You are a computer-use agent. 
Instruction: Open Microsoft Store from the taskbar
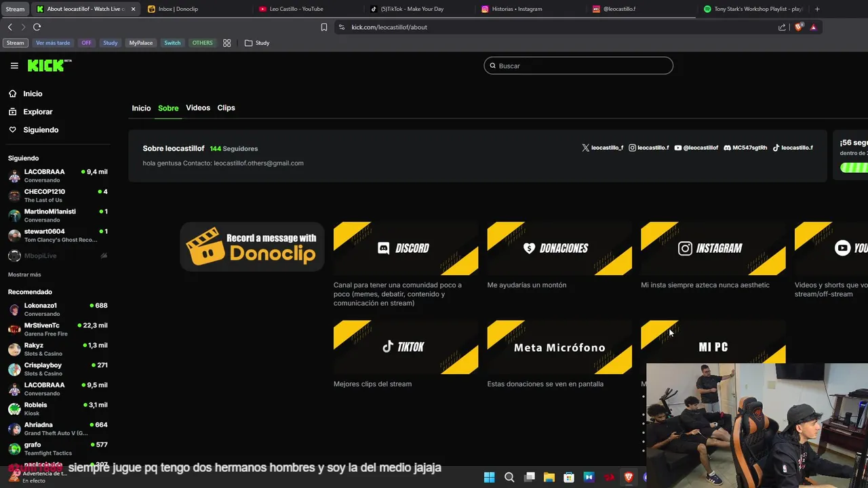coord(569,477)
